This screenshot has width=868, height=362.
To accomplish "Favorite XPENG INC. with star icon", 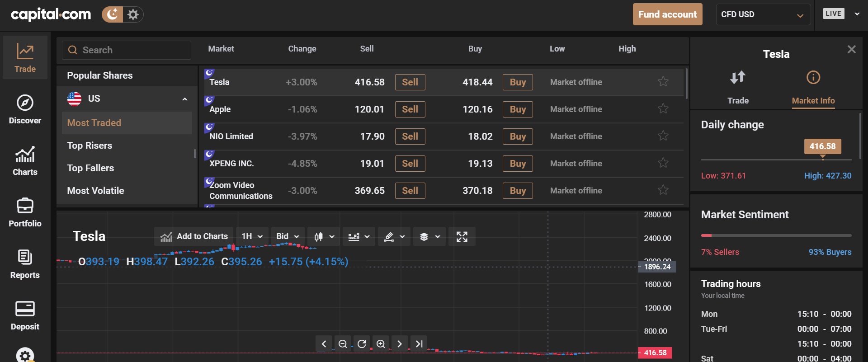I will 663,163.
